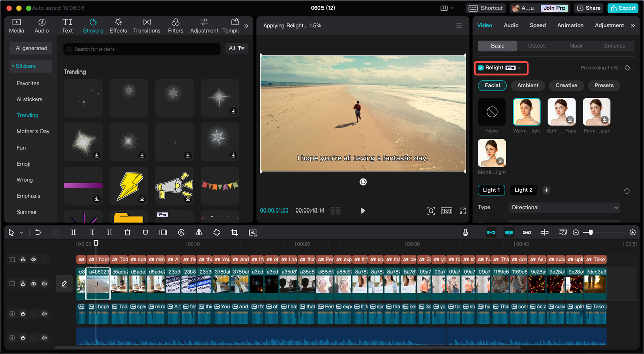
Task: Hide the text track with eye icon
Action: (34, 260)
